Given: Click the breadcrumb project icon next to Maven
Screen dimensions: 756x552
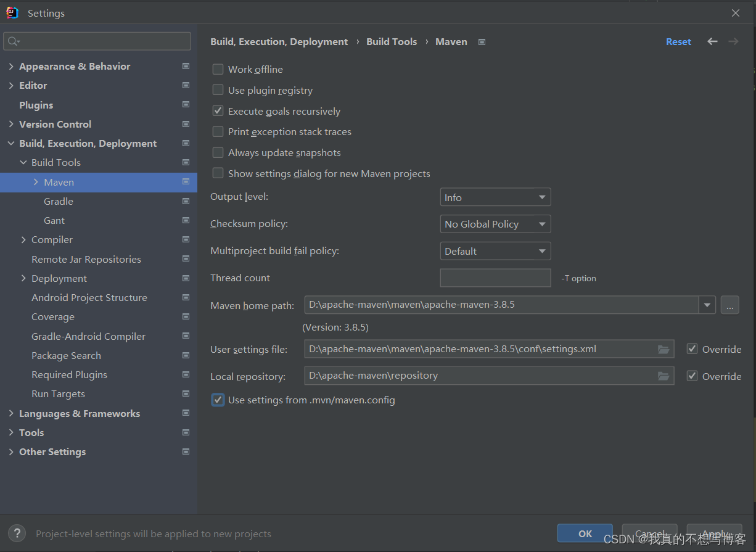Looking at the screenshot, I should pyautogui.click(x=482, y=42).
